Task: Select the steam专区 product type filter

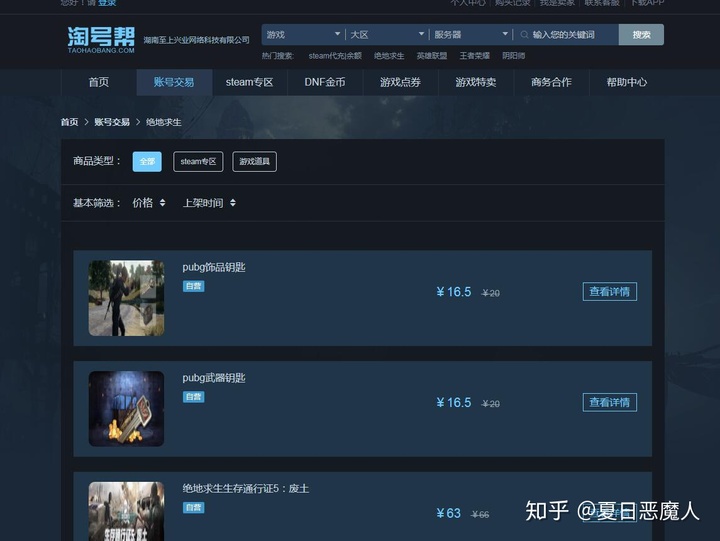Action: [198, 162]
